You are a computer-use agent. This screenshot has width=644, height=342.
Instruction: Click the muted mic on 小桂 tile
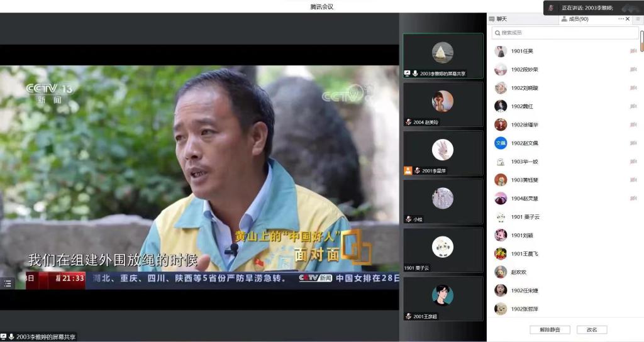[x=408, y=219]
